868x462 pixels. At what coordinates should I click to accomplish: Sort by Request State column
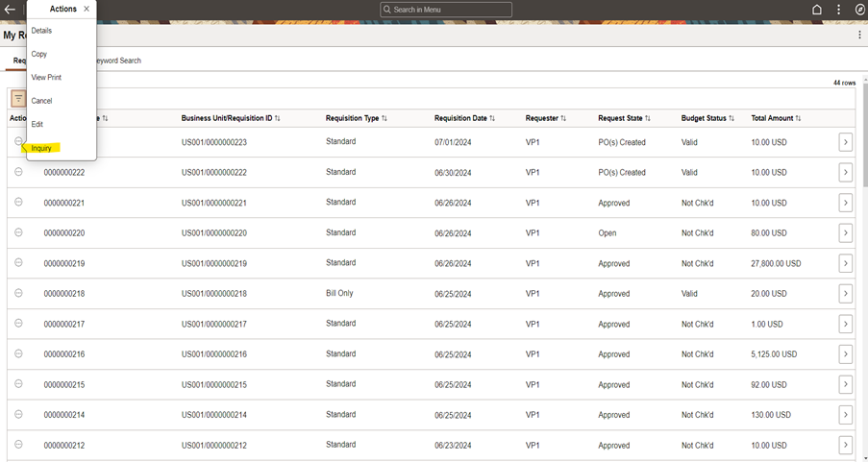pyautogui.click(x=625, y=118)
